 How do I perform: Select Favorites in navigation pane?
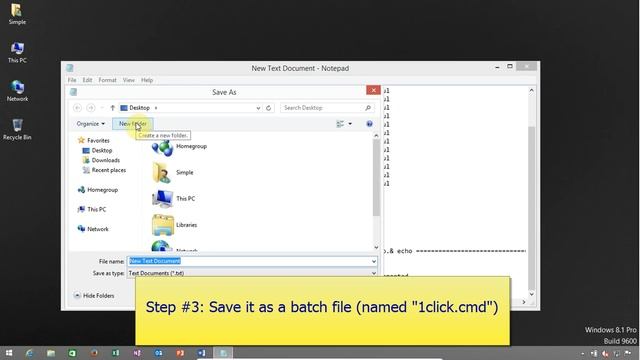pyautogui.click(x=98, y=140)
